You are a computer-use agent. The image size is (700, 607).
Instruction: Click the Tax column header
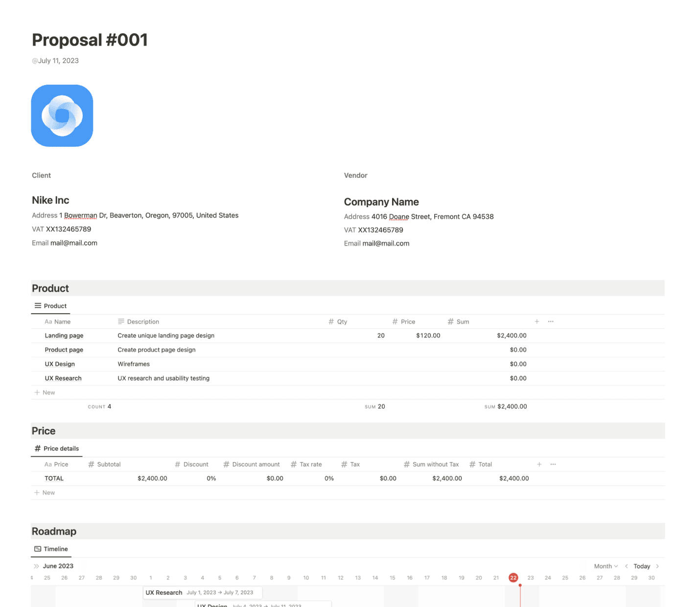click(350, 465)
